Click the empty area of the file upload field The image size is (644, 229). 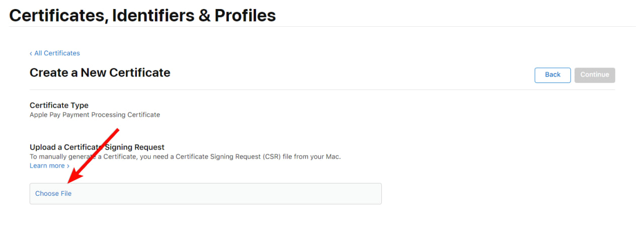coord(226,194)
